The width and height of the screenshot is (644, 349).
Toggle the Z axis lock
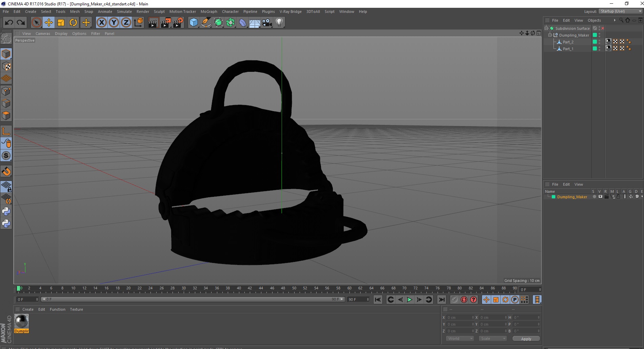click(126, 23)
